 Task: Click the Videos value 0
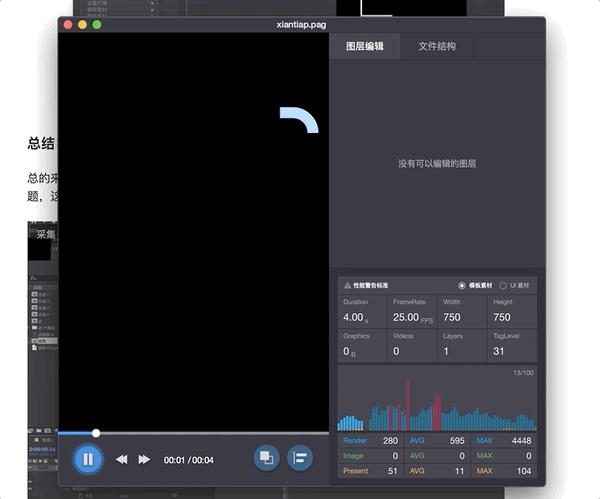coord(396,351)
